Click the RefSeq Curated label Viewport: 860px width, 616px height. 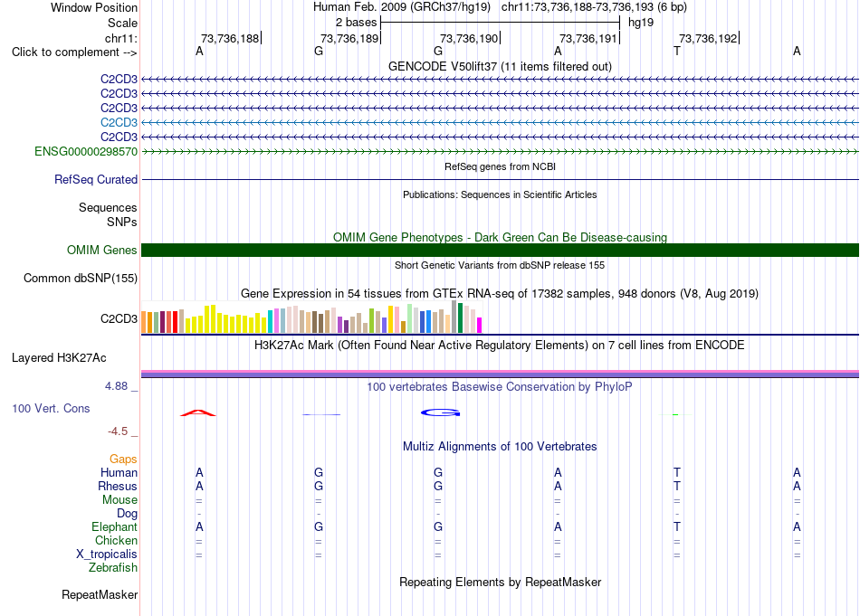point(96,179)
